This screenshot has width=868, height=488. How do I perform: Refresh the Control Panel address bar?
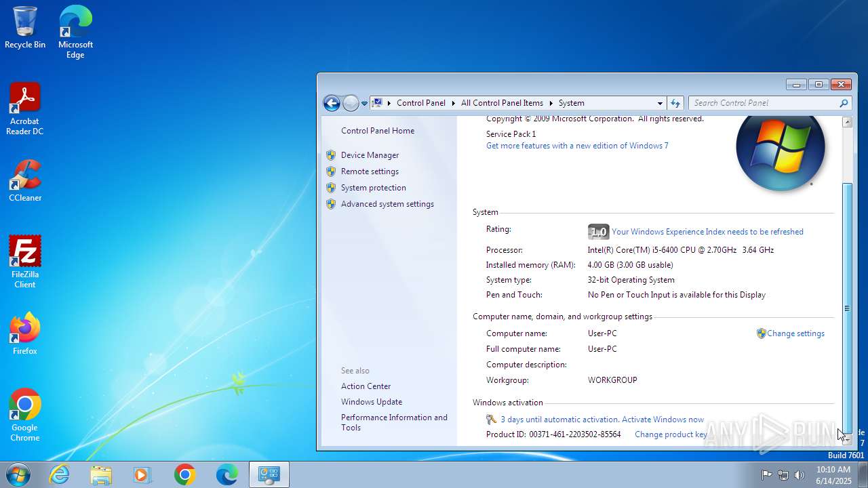(675, 103)
